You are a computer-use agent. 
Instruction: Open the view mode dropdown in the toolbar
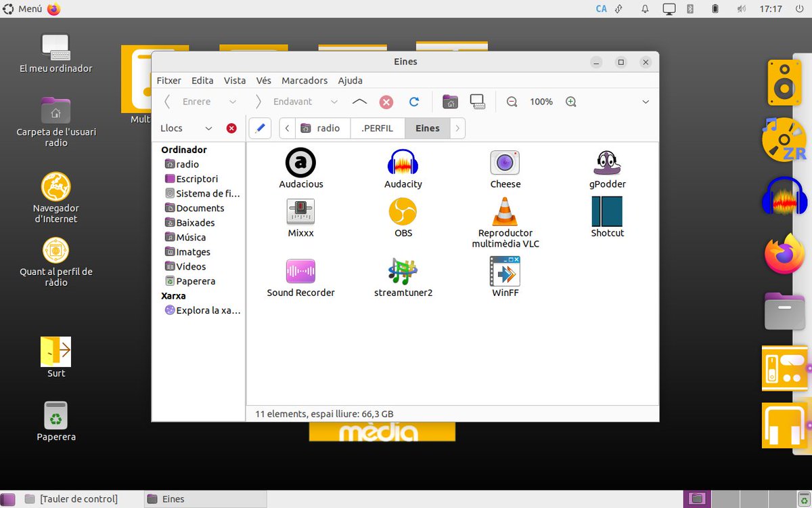pos(646,102)
